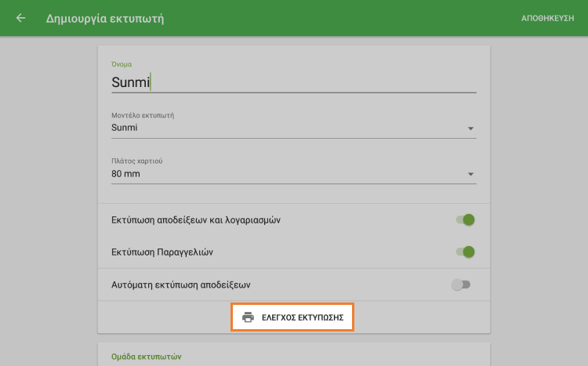Enable the Αυτόματη εκτύπωση αποδείξεων switch

click(x=461, y=284)
